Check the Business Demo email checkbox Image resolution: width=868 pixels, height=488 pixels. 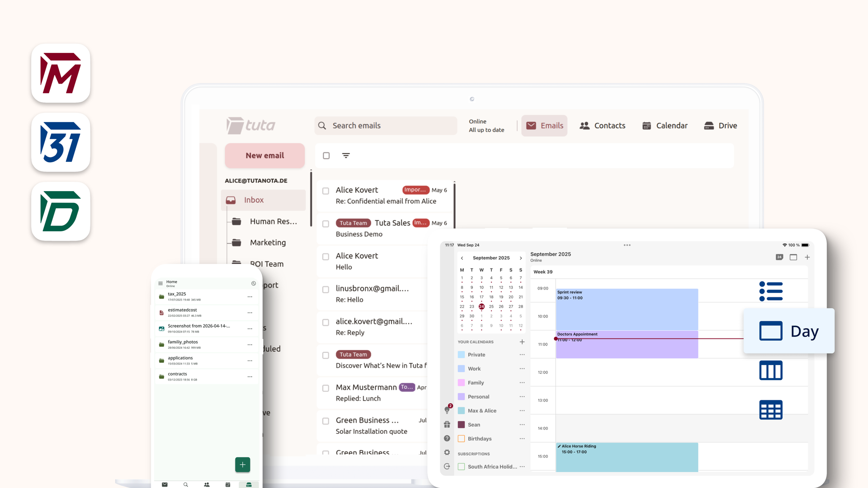click(325, 224)
